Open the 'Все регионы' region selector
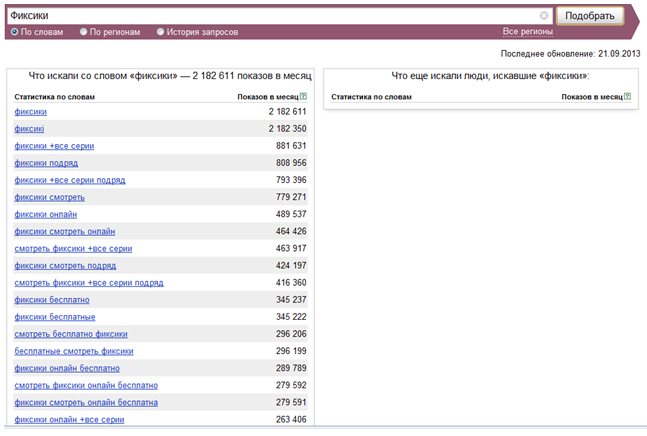 tap(527, 32)
